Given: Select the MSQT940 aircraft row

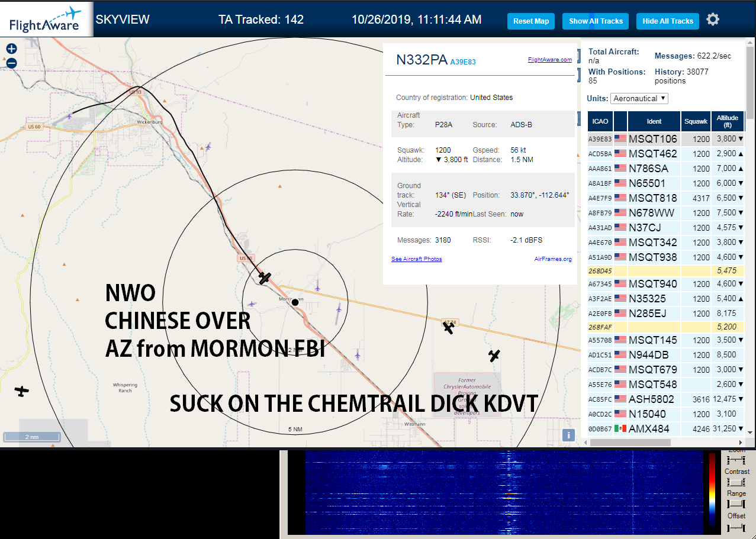Looking at the screenshot, I should 666,284.
